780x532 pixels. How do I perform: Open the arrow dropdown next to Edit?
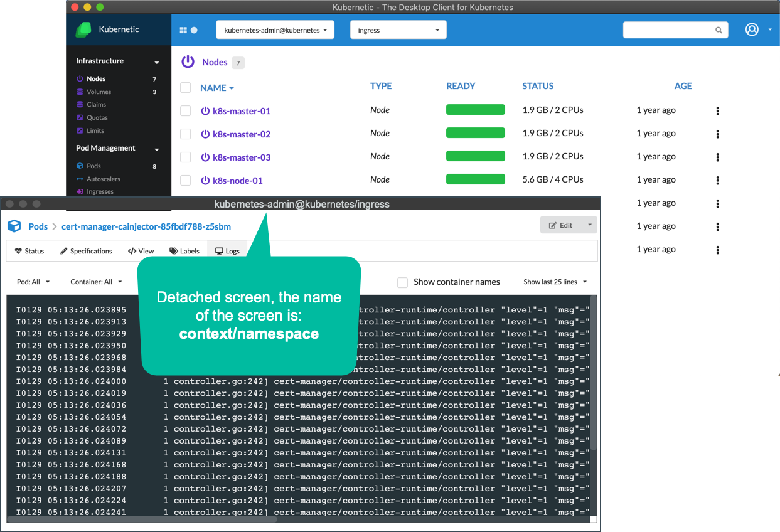pos(589,225)
